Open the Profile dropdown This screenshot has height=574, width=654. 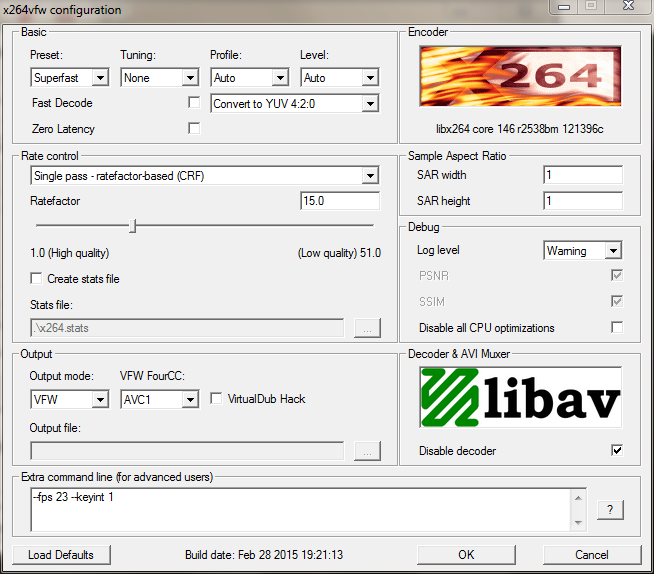(x=249, y=78)
